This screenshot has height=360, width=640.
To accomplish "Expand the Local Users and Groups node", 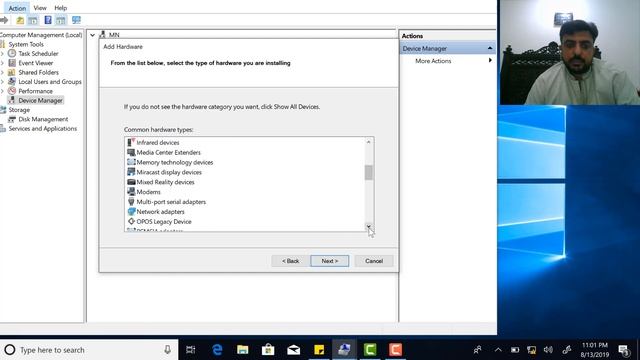I will point(2,82).
